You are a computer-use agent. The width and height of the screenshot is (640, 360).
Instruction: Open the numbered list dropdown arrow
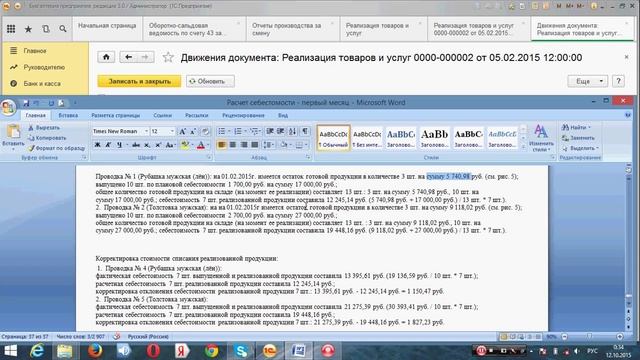click(245, 131)
